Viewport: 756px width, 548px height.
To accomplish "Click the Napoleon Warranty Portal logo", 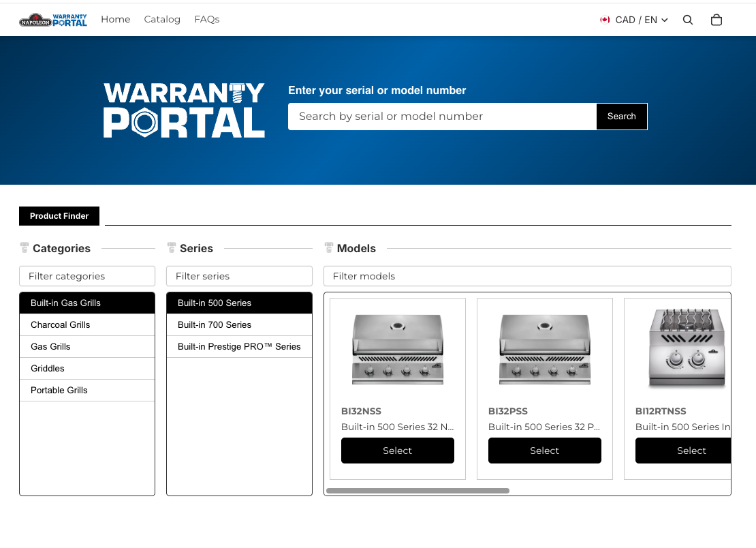I will (53, 20).
